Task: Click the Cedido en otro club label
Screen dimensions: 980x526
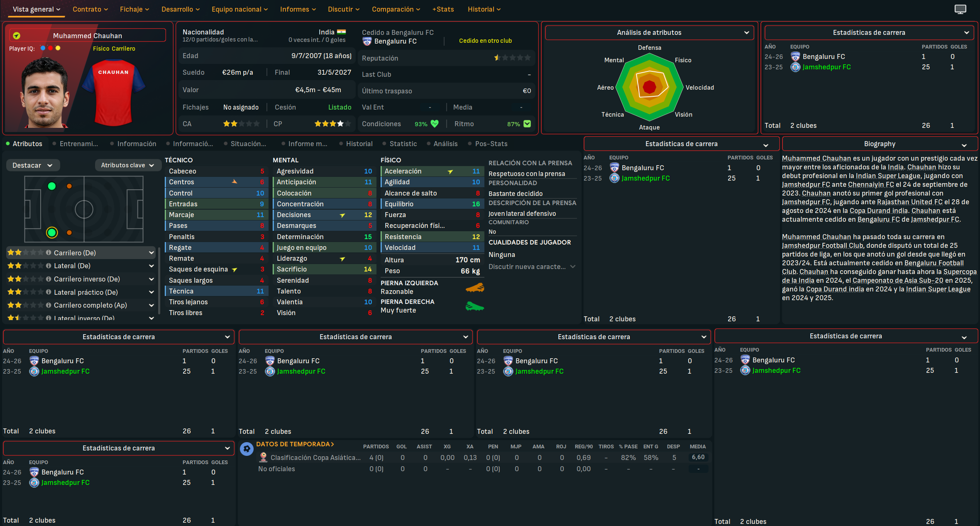Action: click(485, 41)
